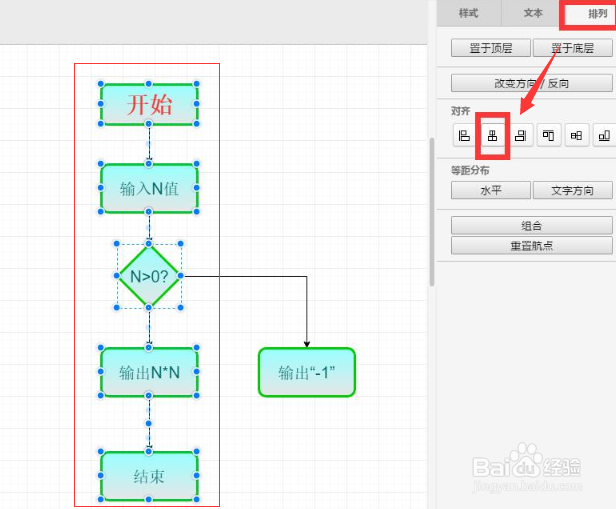The width and height of the screenshot is (616, 509).
Task: Click the align horizontal center icon
Action: [493, 135]
